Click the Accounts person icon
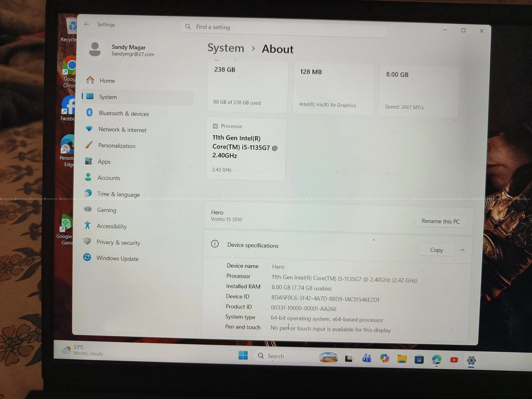532x399 pixels. click(88, 177)
